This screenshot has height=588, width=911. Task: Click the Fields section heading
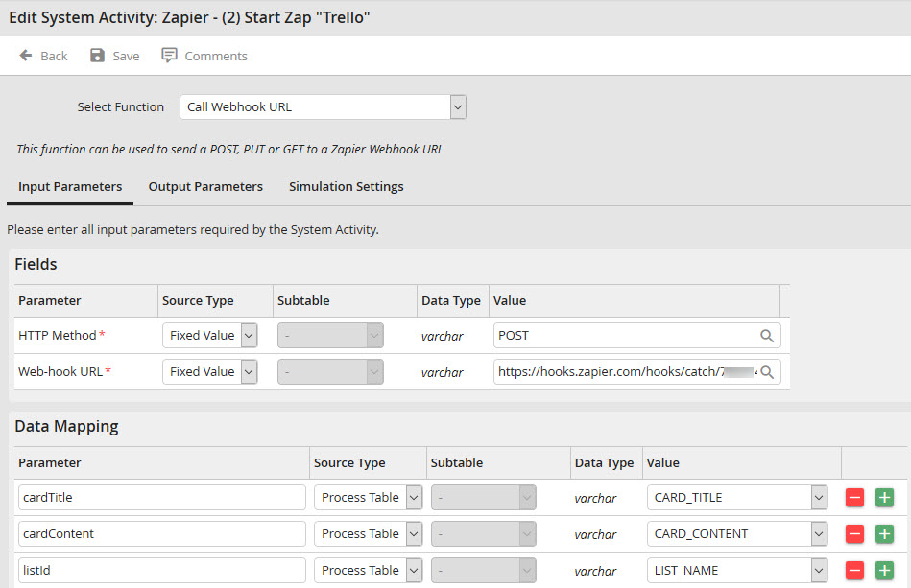coord(36,264)
